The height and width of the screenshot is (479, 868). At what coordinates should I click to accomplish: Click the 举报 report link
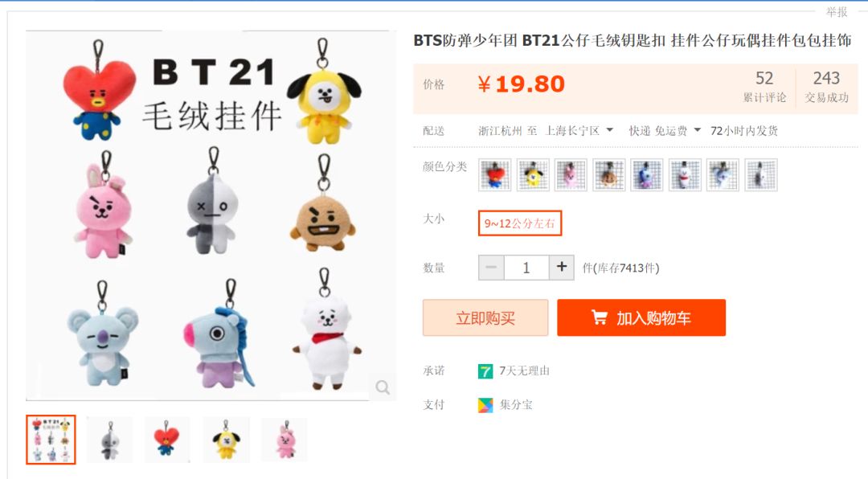(x=837, y=11)
